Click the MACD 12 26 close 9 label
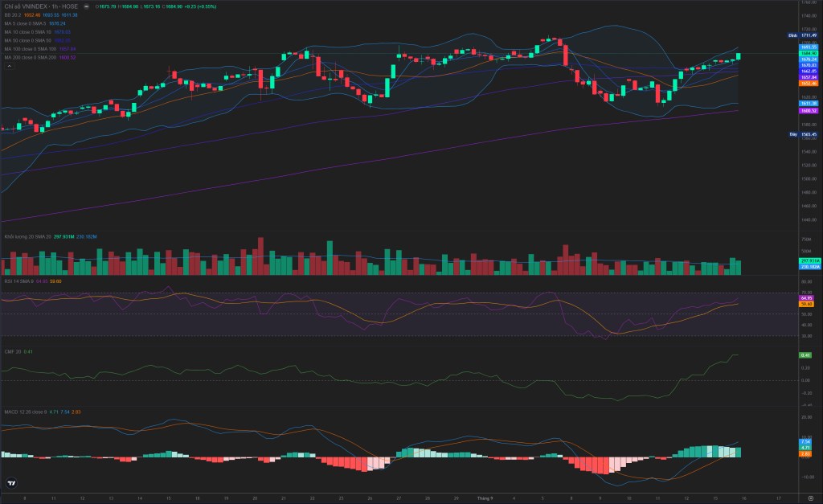 (26, 412)
